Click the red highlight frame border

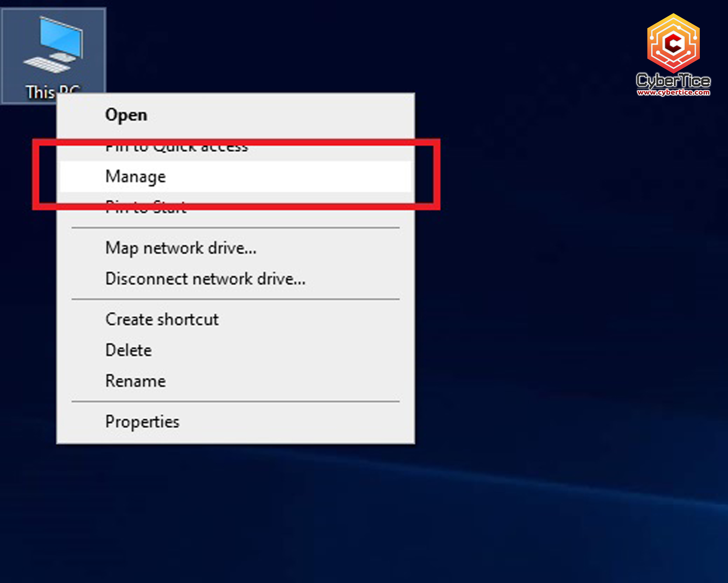tap(437, 175)
